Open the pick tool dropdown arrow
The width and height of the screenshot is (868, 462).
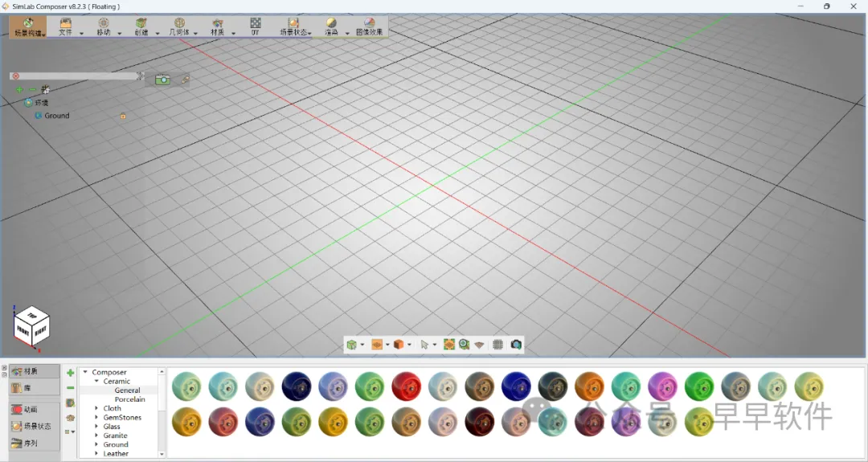pyautogui.click(x=435, y=345)
